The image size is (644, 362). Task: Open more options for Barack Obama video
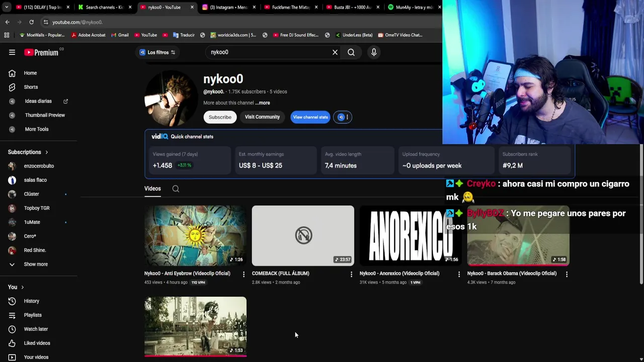point(567,275)
